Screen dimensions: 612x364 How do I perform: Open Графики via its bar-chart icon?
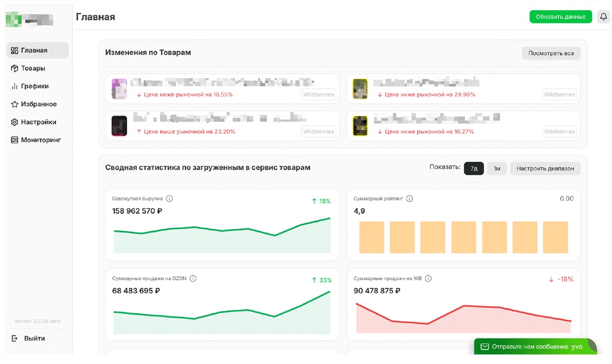point(14,86)
